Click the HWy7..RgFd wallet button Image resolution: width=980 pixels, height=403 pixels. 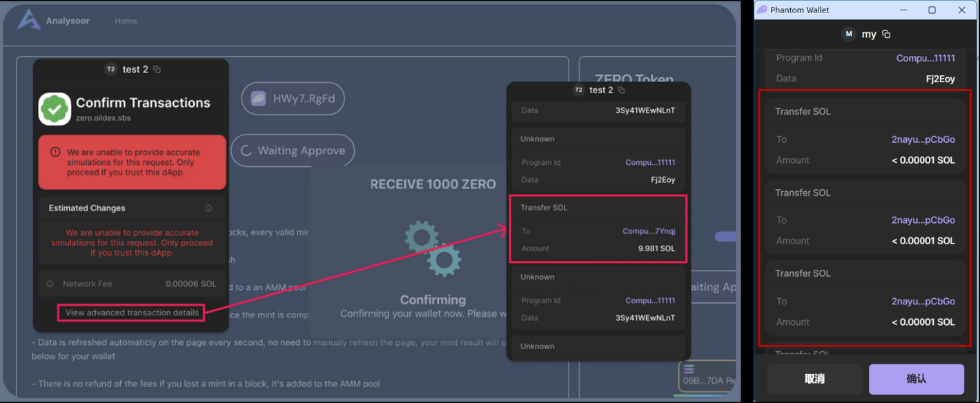click(293, 99)
